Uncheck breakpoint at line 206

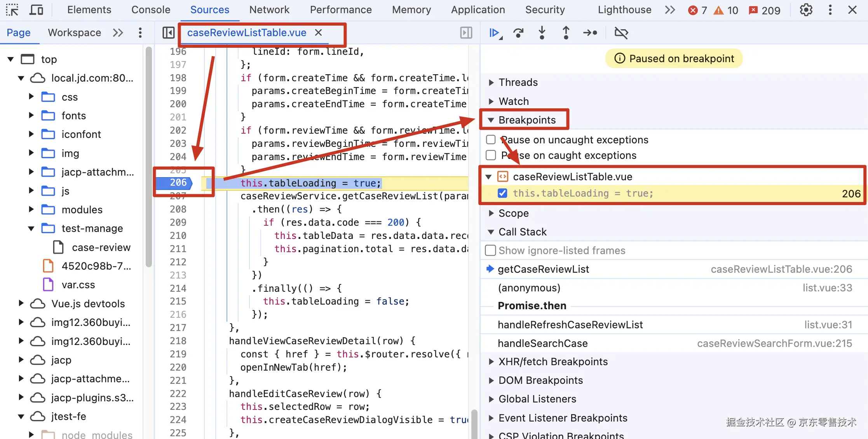[x=502, y=193]
